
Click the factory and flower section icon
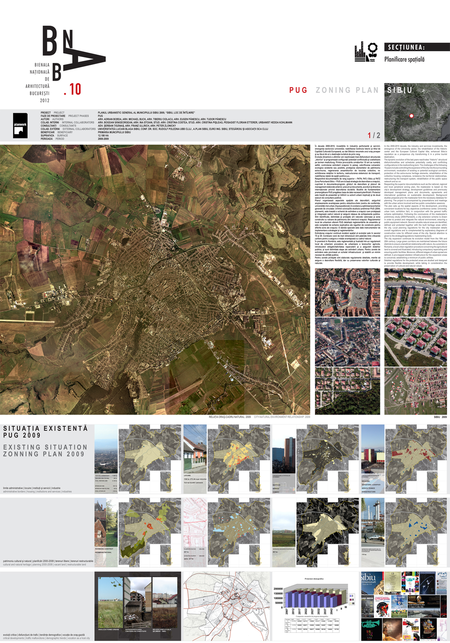pyautogui.click(x=366, y=52)
